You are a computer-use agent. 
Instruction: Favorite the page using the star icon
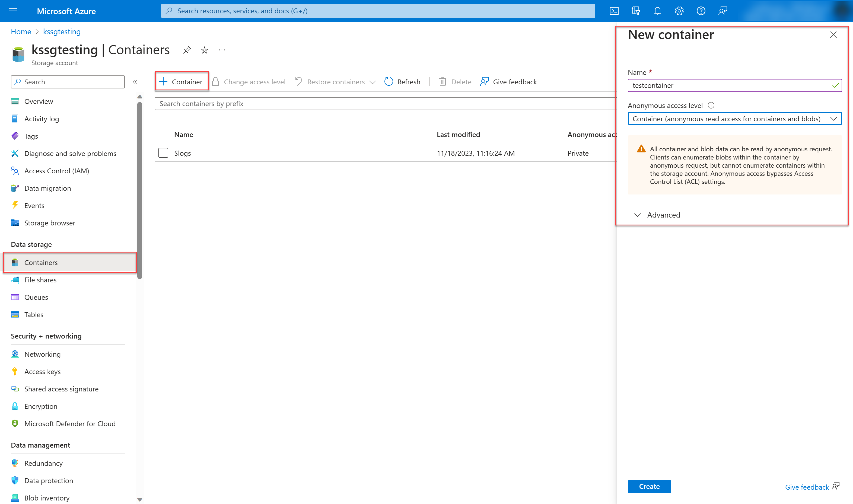pos(204,50)
